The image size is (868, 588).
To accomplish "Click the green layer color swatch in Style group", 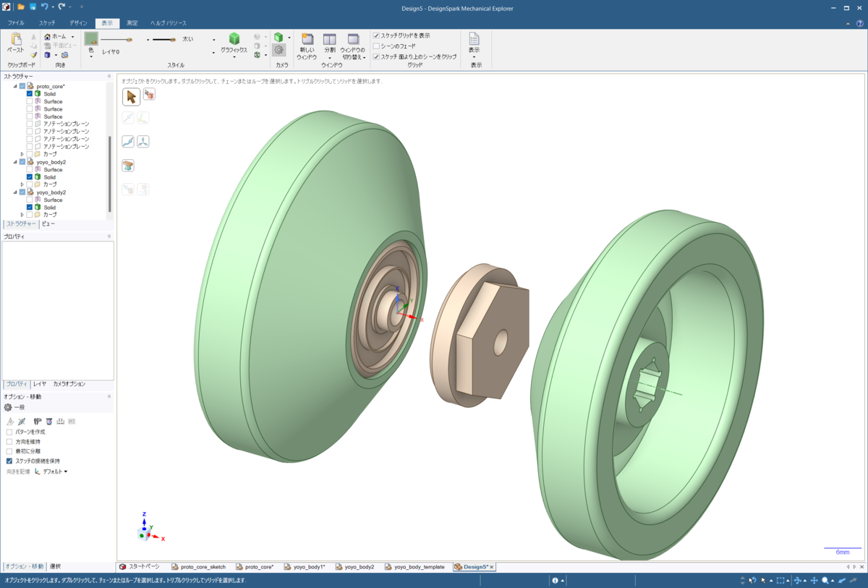I will coord(91,38).
